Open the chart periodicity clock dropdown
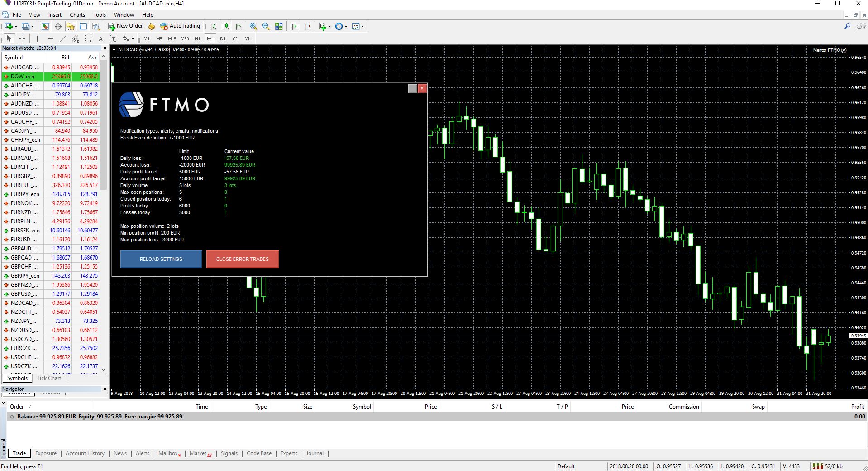 [341, 26]
